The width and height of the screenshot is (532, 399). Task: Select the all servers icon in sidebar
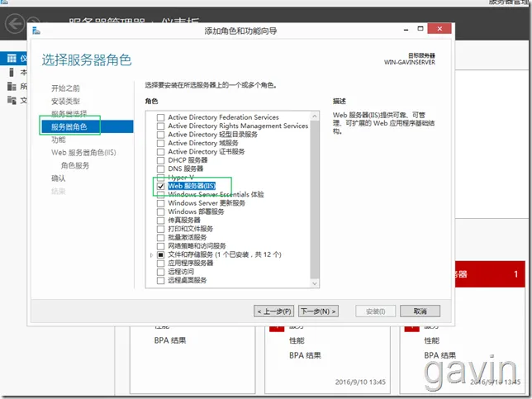(12, 86)
